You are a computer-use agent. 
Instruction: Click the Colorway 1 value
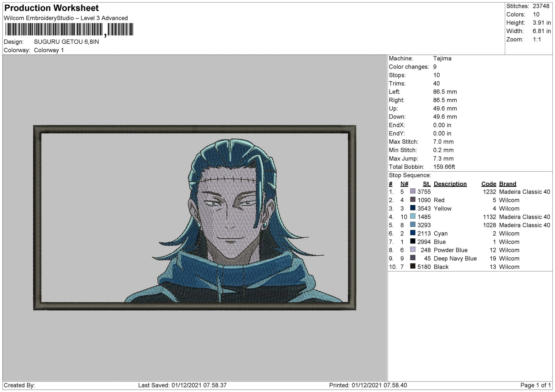pyautogui.click(x=49, y=50)
